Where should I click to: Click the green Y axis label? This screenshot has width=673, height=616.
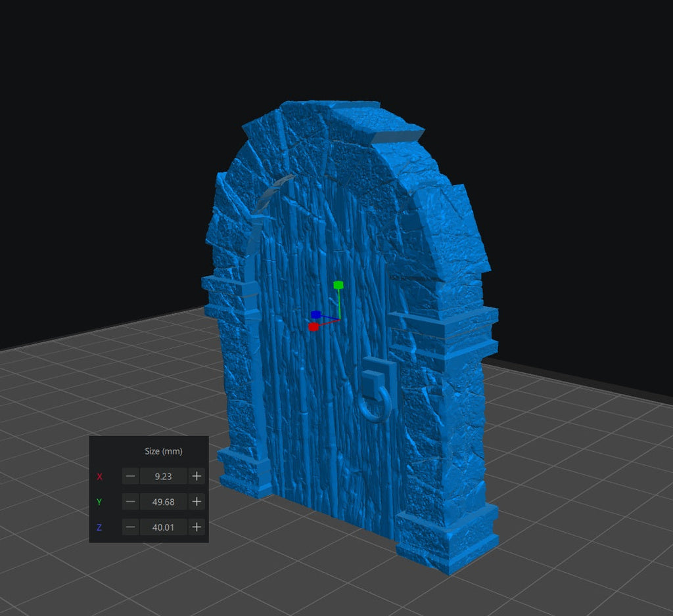click(100, 502)
